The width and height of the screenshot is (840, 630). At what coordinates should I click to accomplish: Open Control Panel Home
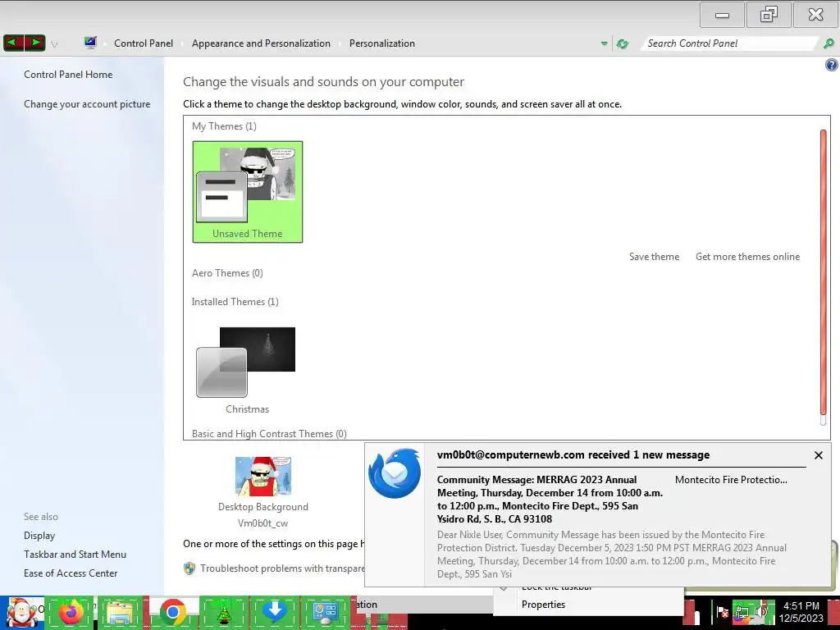[x=68, y=75]
